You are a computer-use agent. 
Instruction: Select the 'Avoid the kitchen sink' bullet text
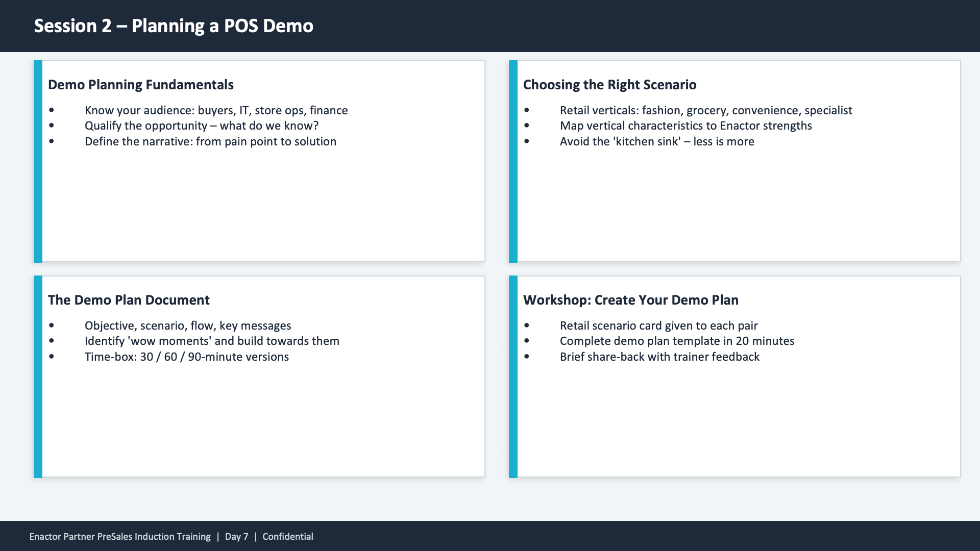(x=657, y=141)
